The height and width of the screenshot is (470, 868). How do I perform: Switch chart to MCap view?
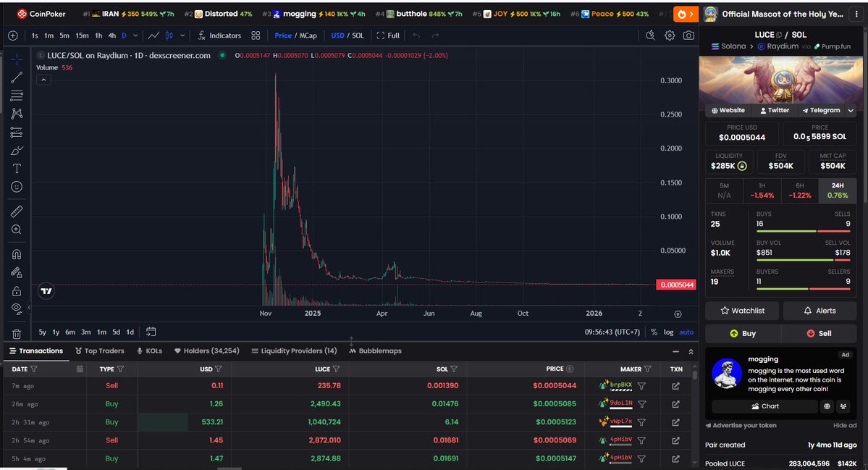coord(308,35)
